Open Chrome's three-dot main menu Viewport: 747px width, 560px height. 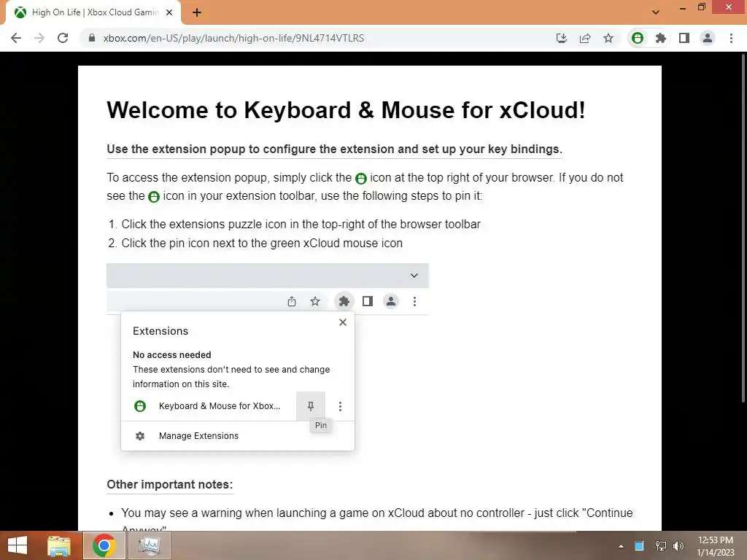click(x=731, y=38)
